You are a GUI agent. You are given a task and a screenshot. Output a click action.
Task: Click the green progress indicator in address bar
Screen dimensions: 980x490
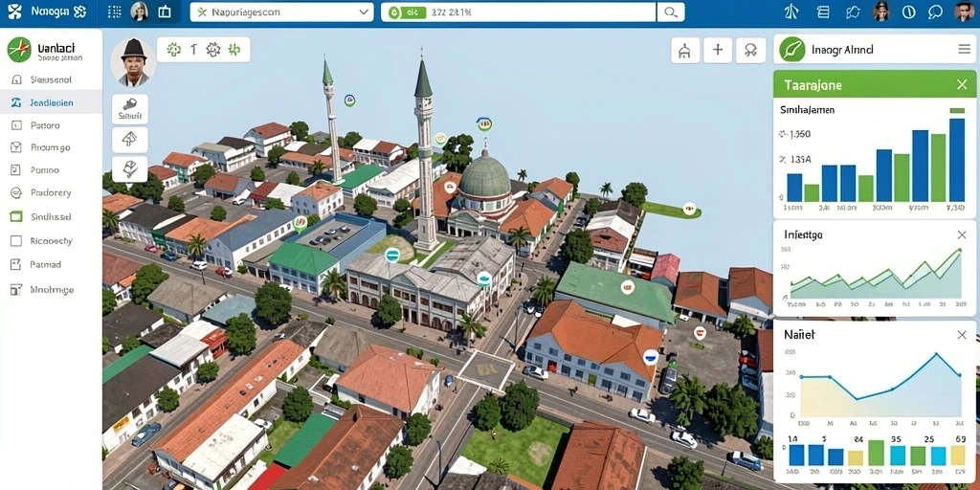pos(406,11)
